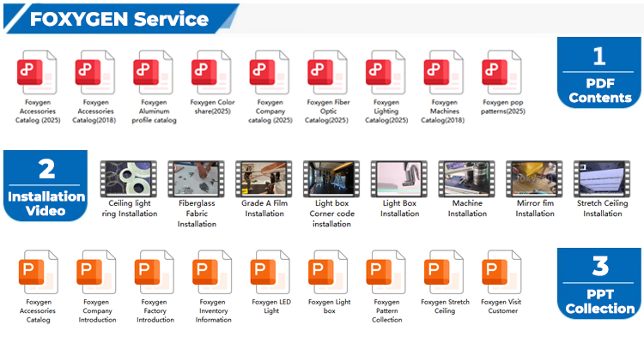
Task: Play Fiberglass Fabric Installation video thumbnail
Action: coord(196,178)
